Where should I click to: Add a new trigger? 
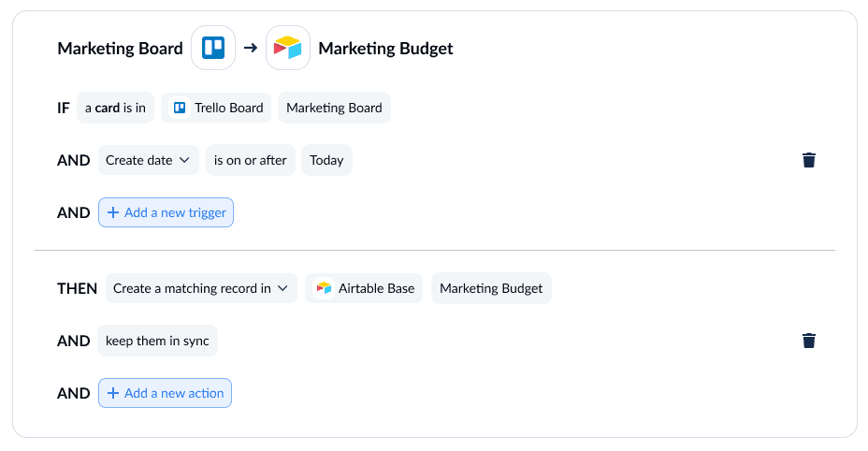point(166,212)
